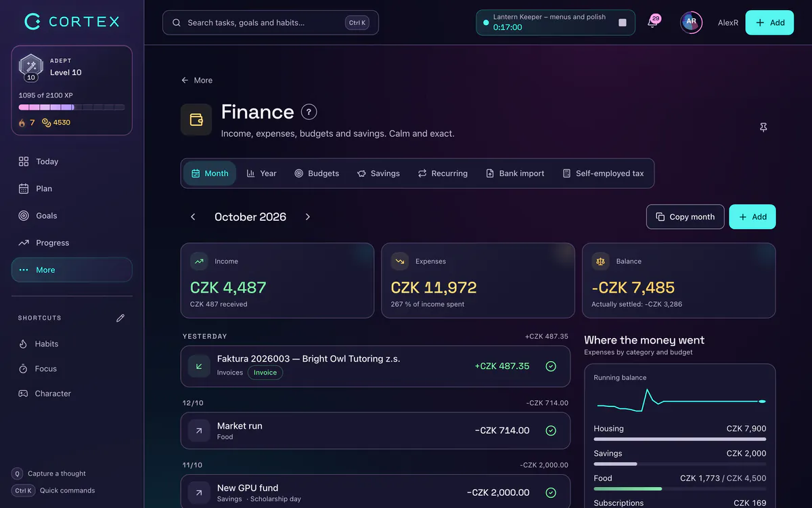The width and height of the screenshot is (812, 508).
Task: Click the XP progress bar
Action: 72,107
